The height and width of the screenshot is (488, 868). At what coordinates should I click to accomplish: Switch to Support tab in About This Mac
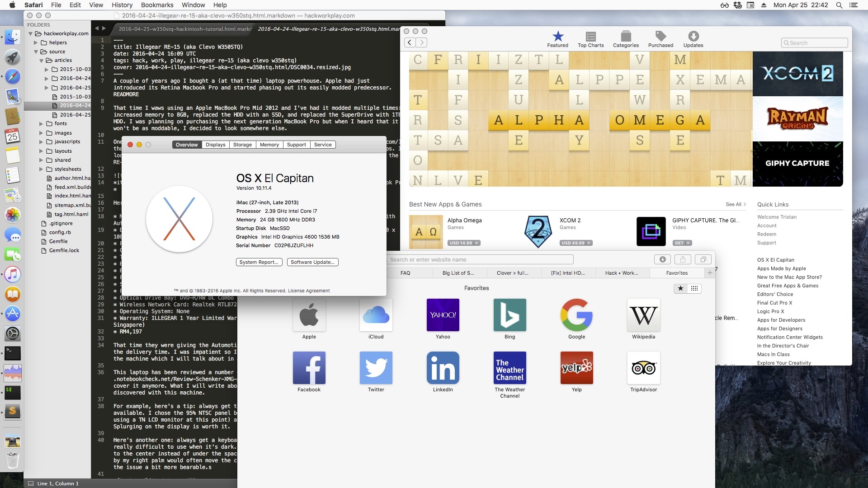[x=297, y=145]
